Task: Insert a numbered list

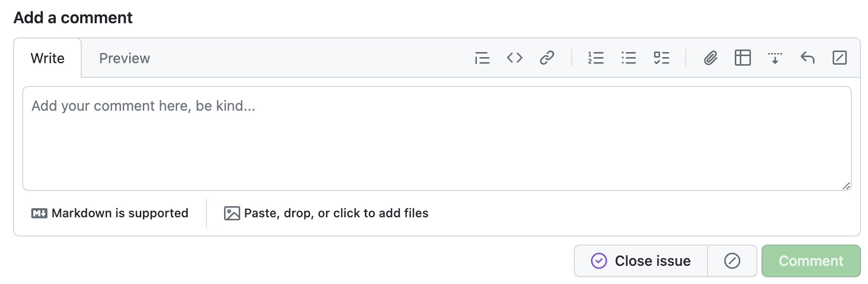Action: (595, 58)
